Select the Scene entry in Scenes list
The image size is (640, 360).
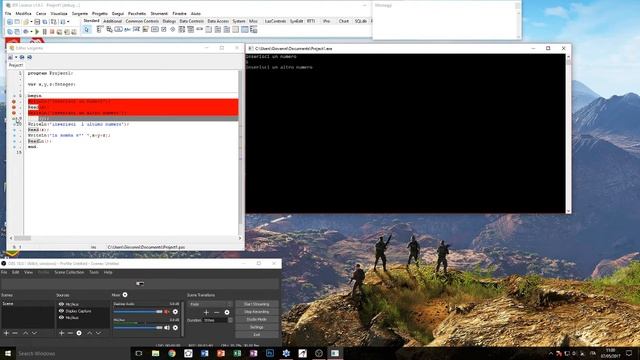click(x=27, y=304)
